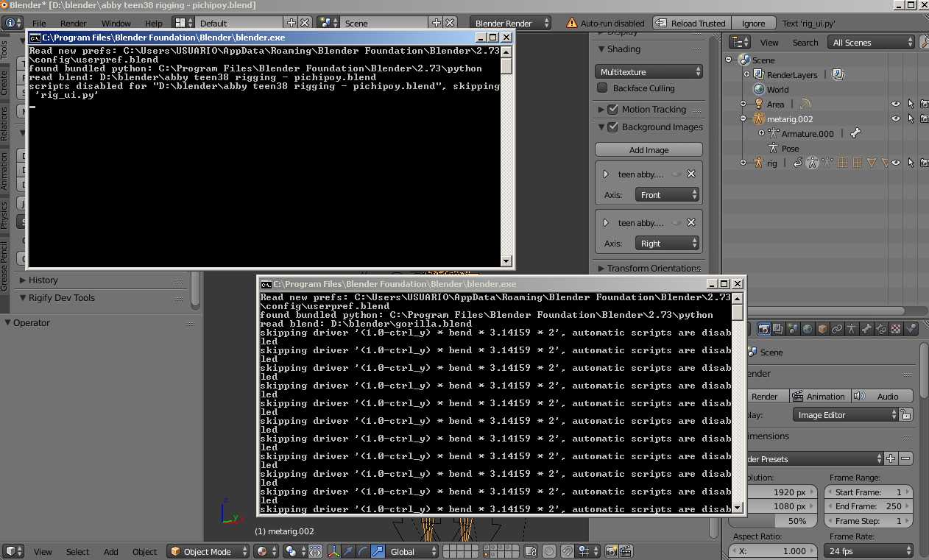Select the World item in outliner
The height and width of the screenshot is (560, 929).
(777, 90)
